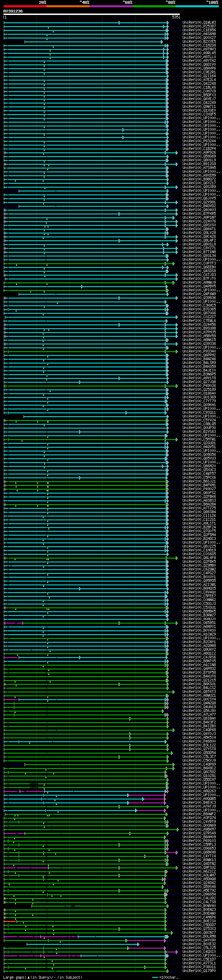Open hit UniRef100_P49026
Viewport: 222px width, 980px height.
coord(199,386)
